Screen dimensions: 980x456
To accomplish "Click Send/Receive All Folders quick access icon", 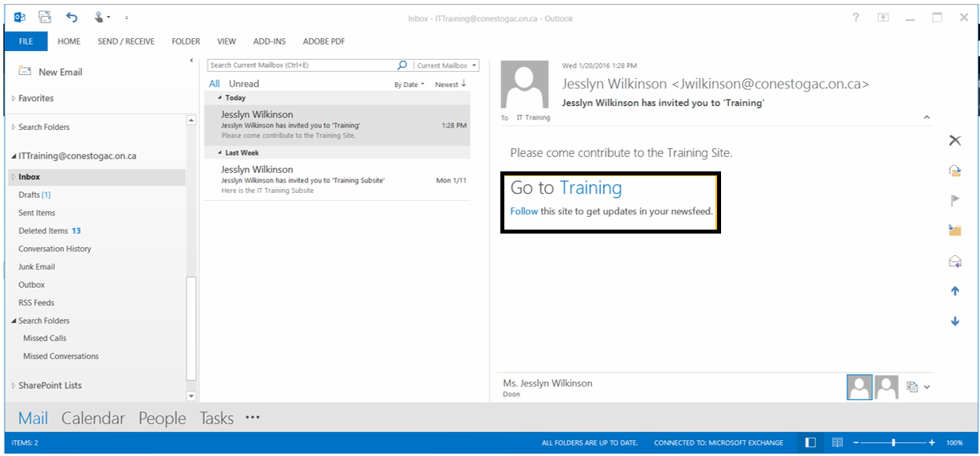I will (x=45, y=17).
